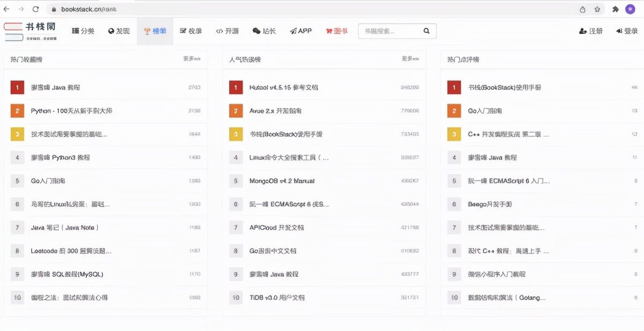The height and width of the screenshot is (331, 644).
Task: Click the icon next to 收录
Action: (x=183, y=31)
